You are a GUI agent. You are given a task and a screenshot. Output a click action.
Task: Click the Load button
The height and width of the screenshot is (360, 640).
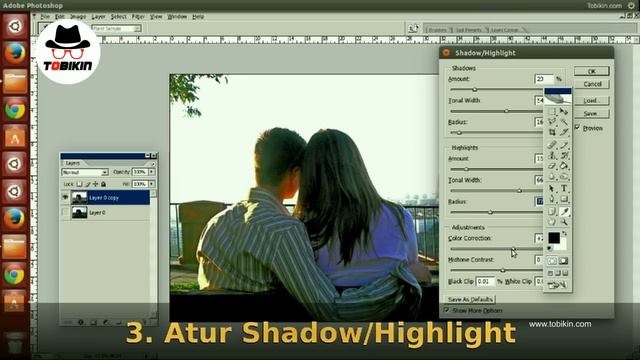click(592, 100)
